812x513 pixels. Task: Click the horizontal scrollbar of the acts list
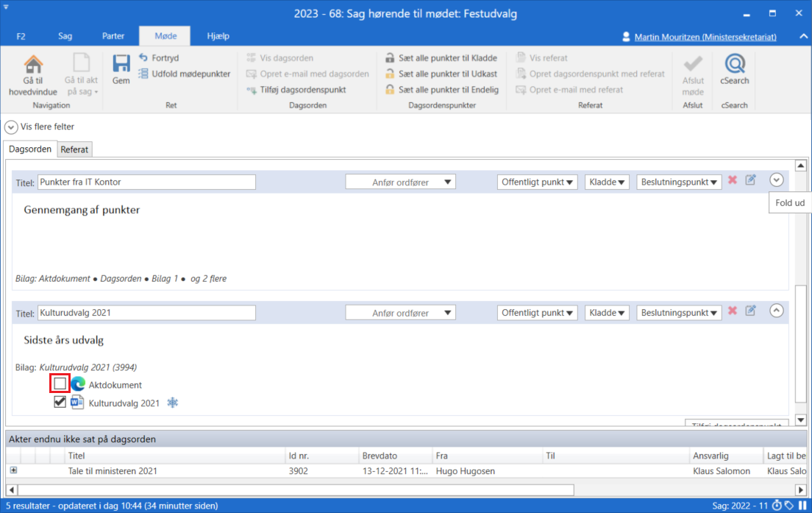click(x=294, y=489)
